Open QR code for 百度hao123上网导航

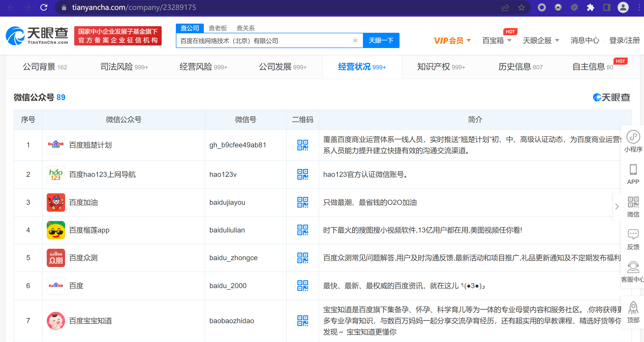pyautogui.click(x=303, y=174)
